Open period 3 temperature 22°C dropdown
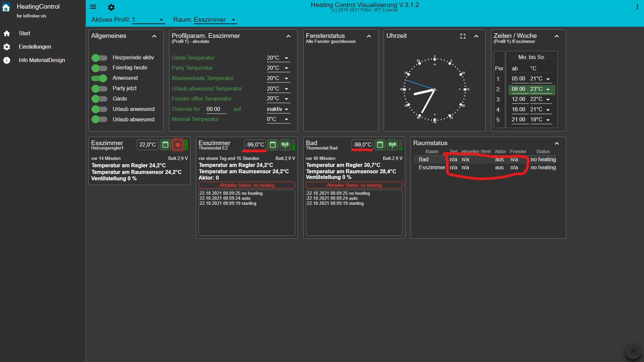Image resolution: width=644 pixels, height=362 pixels. coord(541,99)
